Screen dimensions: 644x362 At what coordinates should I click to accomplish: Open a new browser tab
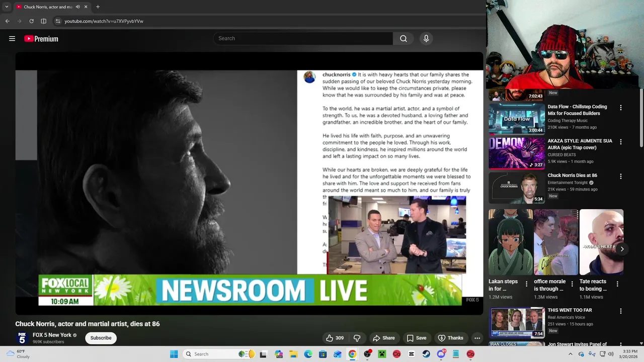[98, 7]
